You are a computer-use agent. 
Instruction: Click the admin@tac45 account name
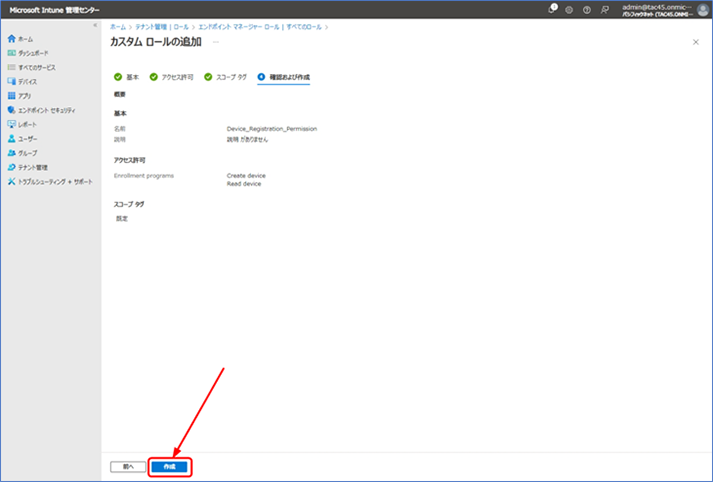(x=657, y=7)
